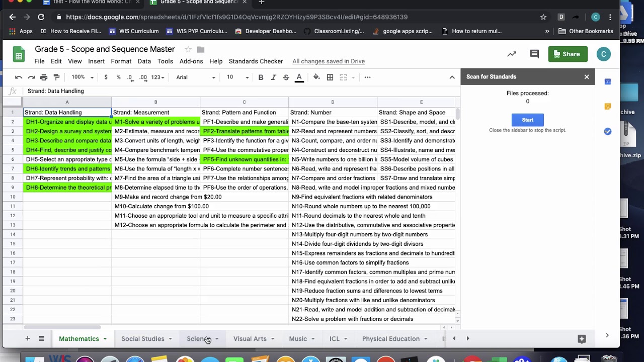
Task: Open the comments history icon
Action: tap(534, 54)
